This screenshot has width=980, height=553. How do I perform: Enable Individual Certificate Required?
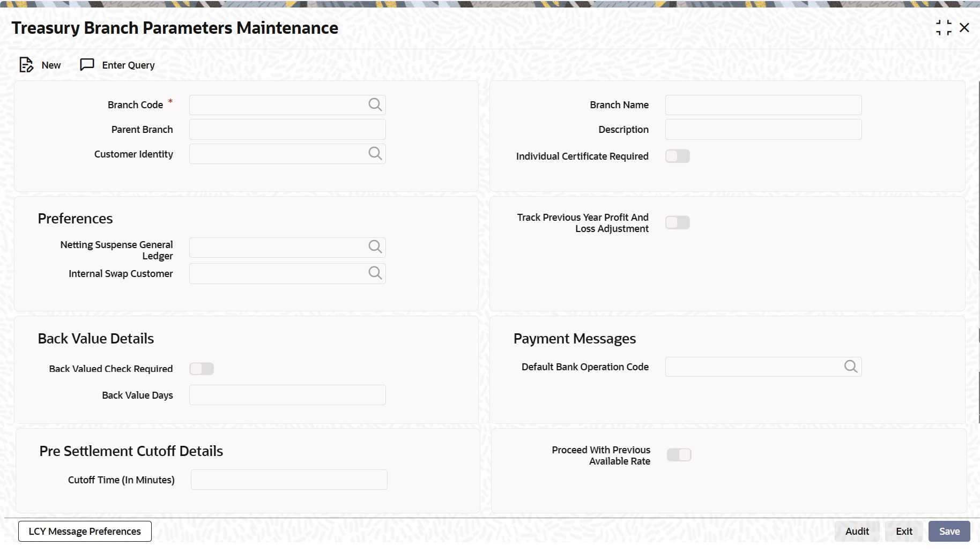[677, 156]
